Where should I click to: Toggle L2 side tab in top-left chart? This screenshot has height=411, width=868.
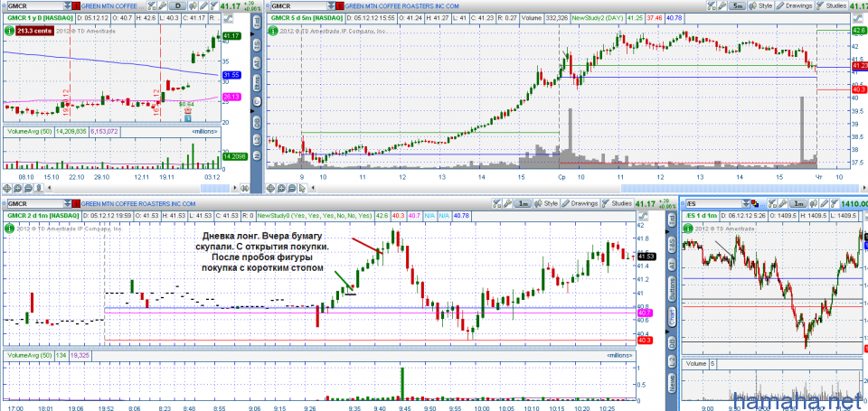258,139
